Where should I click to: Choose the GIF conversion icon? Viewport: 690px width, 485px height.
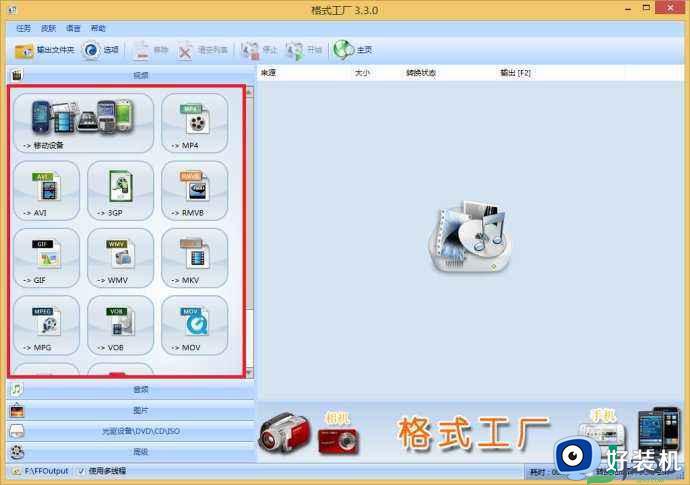click(x=47, y=257)
